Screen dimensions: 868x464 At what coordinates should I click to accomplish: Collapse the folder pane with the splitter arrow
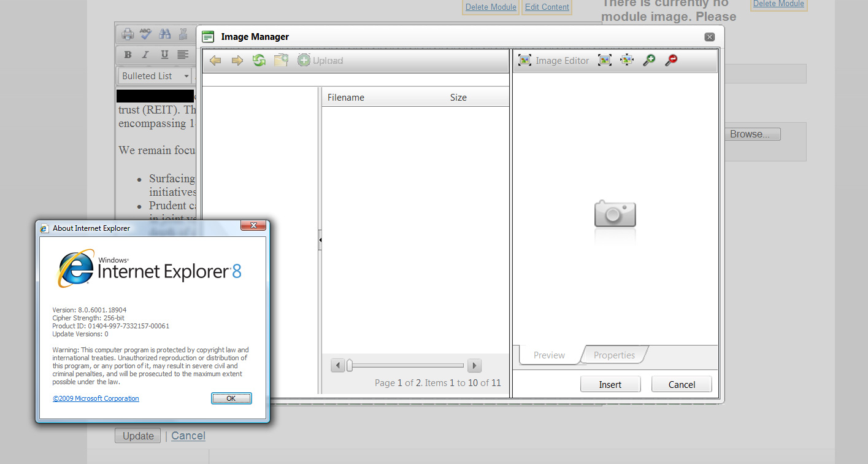(320, 240)
